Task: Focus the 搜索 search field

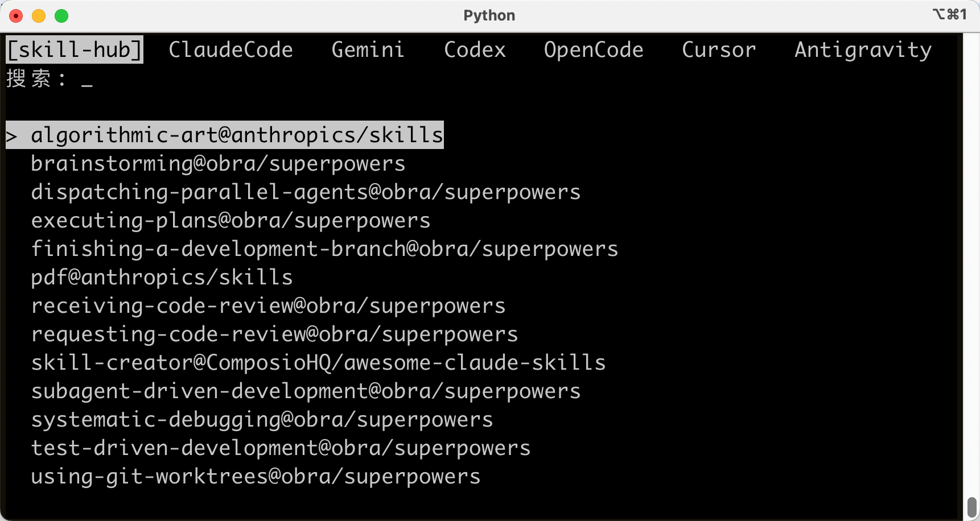Action: [50, 78]
